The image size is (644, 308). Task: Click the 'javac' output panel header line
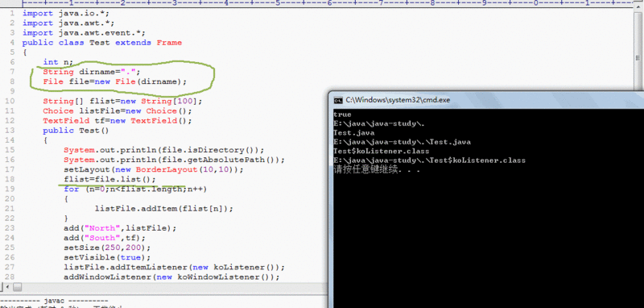(54, 301)
